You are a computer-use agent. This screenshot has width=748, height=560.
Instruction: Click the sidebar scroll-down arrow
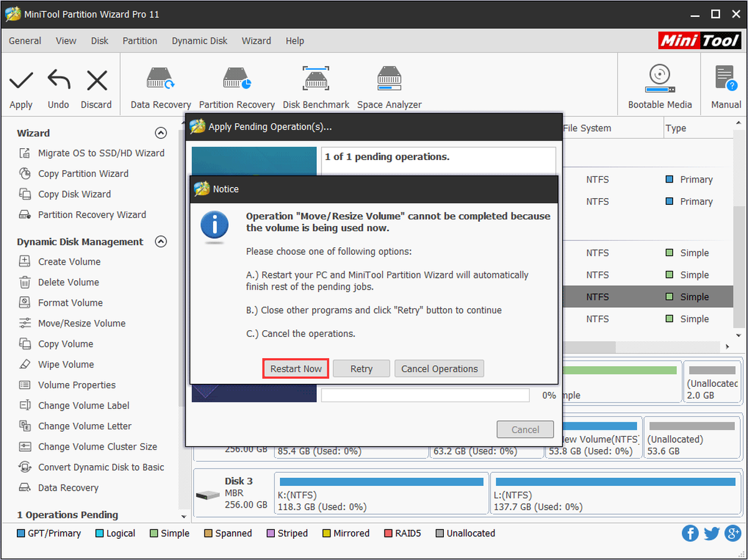[183, 517]
